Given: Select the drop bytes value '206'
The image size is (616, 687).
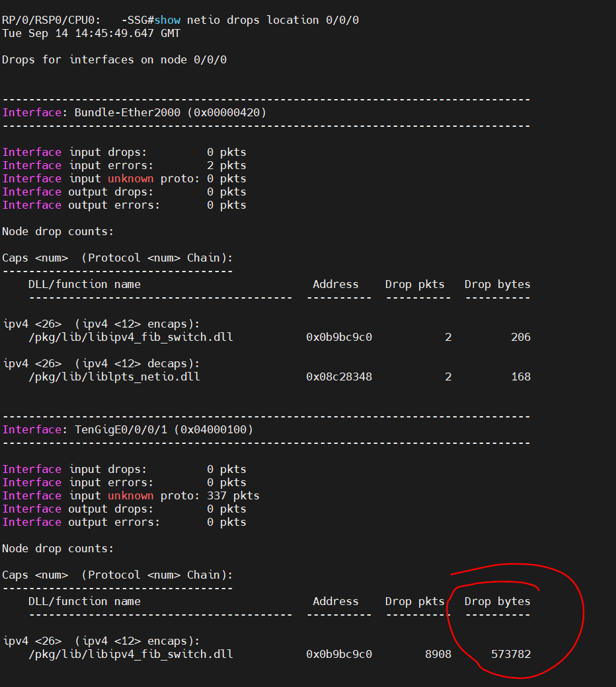Looking at the screenshot, I should pos(521,338).
